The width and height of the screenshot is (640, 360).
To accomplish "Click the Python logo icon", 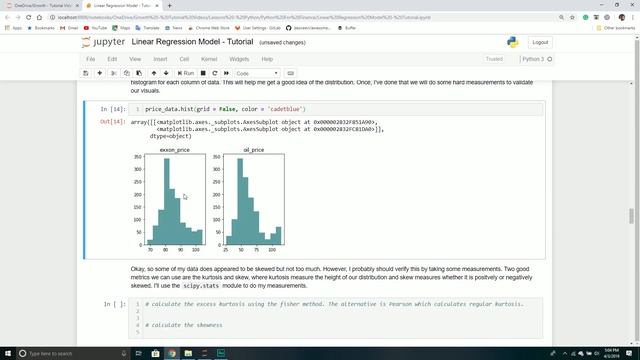I will coord(513,42).
